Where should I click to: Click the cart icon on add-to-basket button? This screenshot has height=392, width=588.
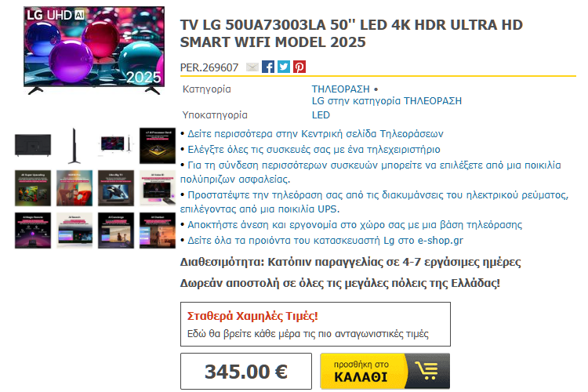click(x=426, y=371)
